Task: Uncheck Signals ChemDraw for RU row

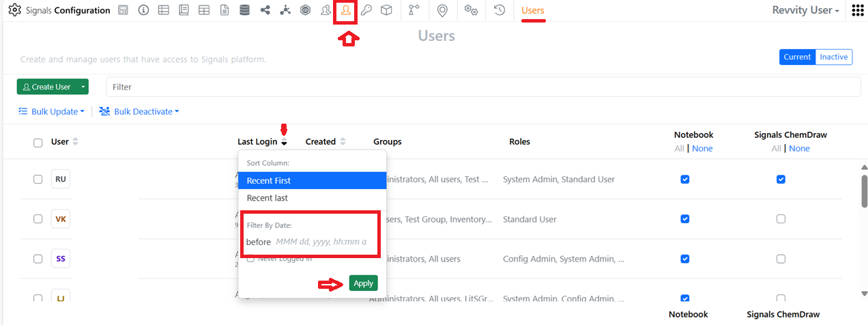Action: point(781,180)
